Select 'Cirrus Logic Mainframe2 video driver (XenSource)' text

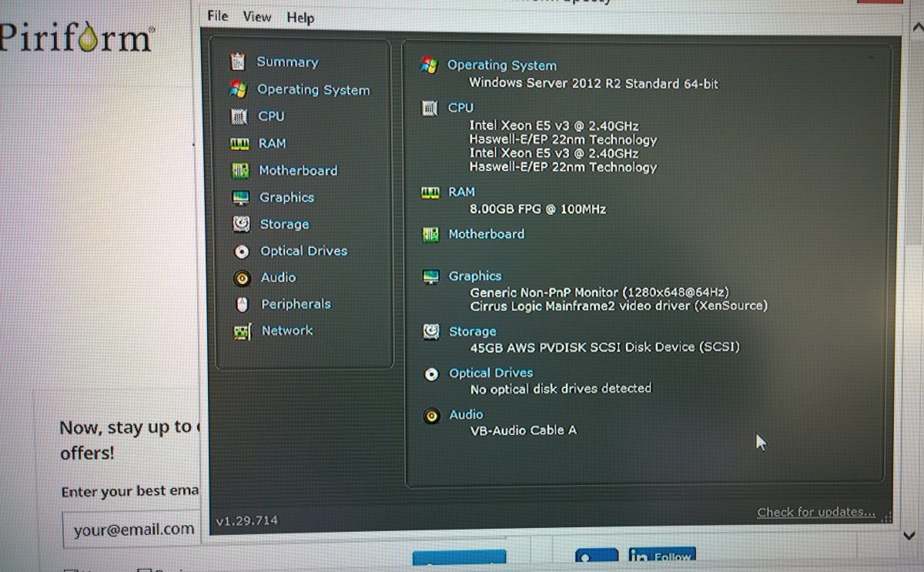tap(619, 306)
